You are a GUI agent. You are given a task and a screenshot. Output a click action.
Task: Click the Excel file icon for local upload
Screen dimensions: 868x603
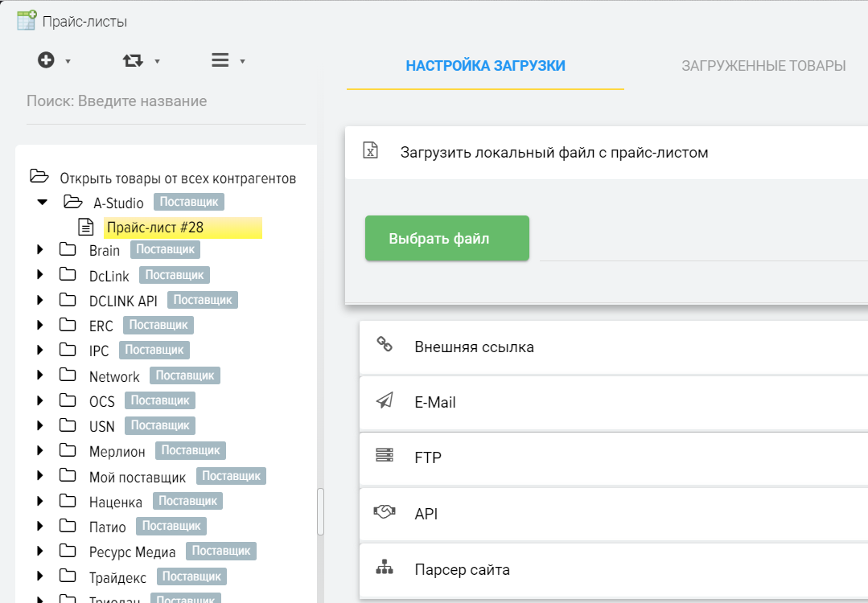tap(370, 151)
